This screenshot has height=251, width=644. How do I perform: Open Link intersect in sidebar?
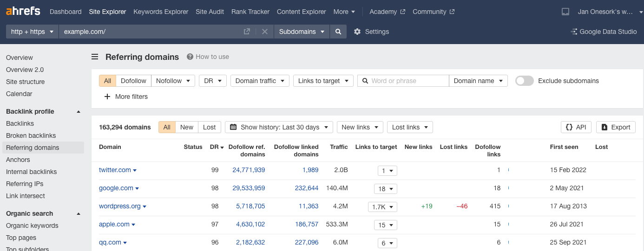click(26, 196)
